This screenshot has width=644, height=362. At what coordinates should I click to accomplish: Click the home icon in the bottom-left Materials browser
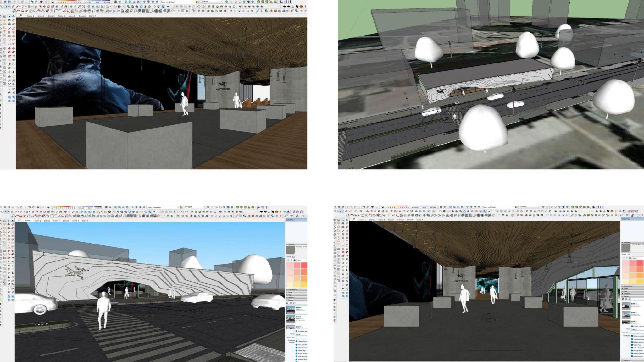(x=294, y=260)
